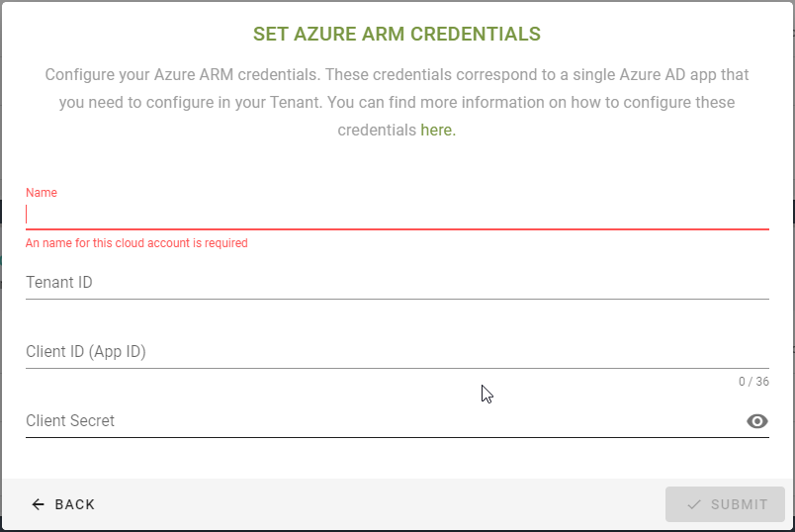Viewport: 795px width, 532px height.
Task: Click the Set Azure ARM Credentials heading
Action: [397, 35]
